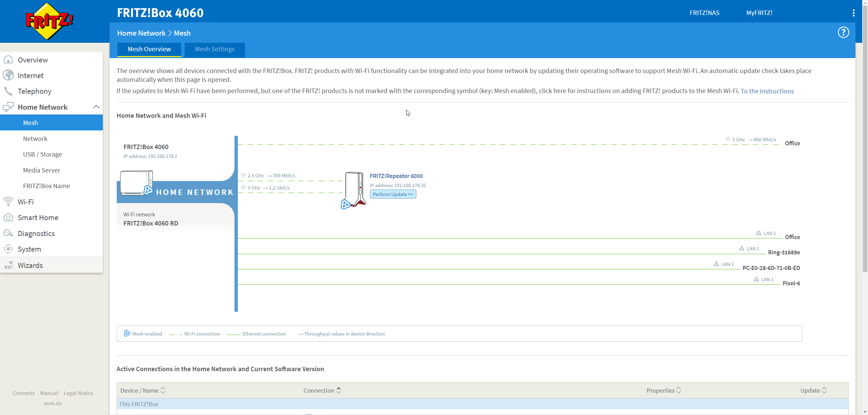Collapse the Home Network menu chevron
The width and height of the screenshot is (868, 415).
96,107
